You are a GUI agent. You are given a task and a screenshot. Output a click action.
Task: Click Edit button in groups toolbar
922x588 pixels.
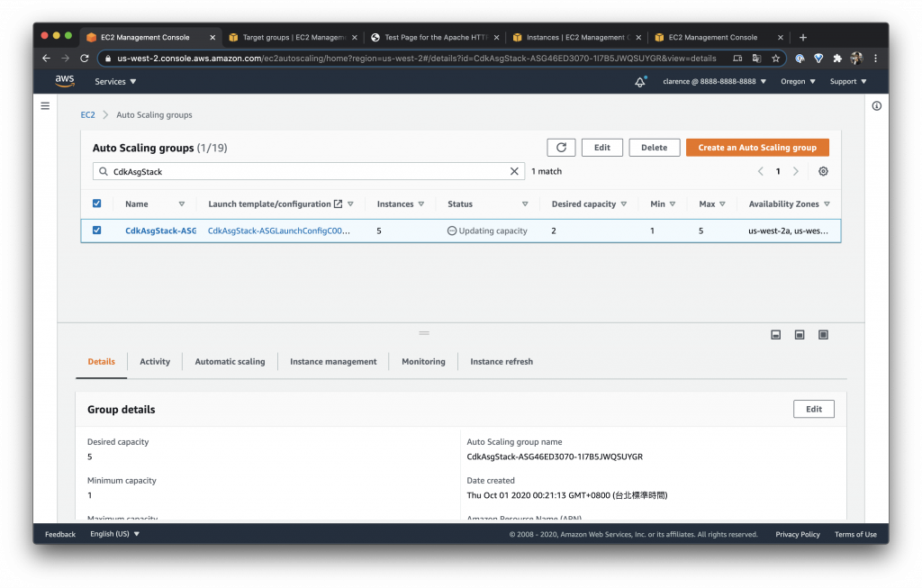(x=602, y=148)
